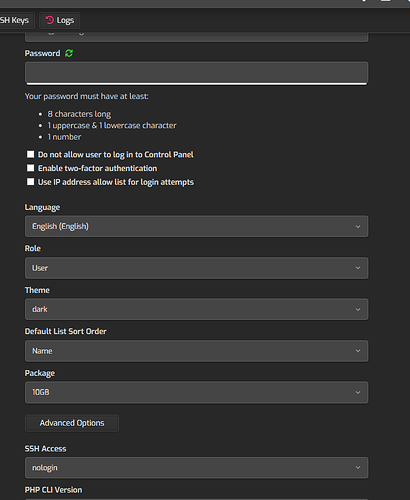
Task: Expand the Role dropdown set to User
Action: point(196,268)
